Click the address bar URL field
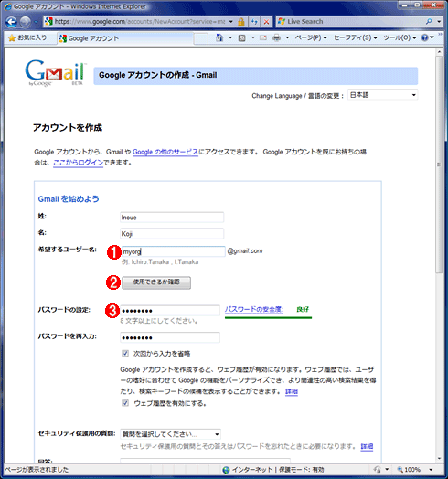 [140, 21]
